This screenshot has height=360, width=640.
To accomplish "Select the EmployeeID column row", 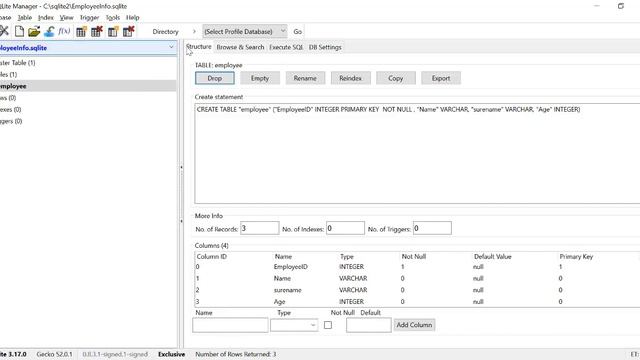I will [x=417, y=267].
